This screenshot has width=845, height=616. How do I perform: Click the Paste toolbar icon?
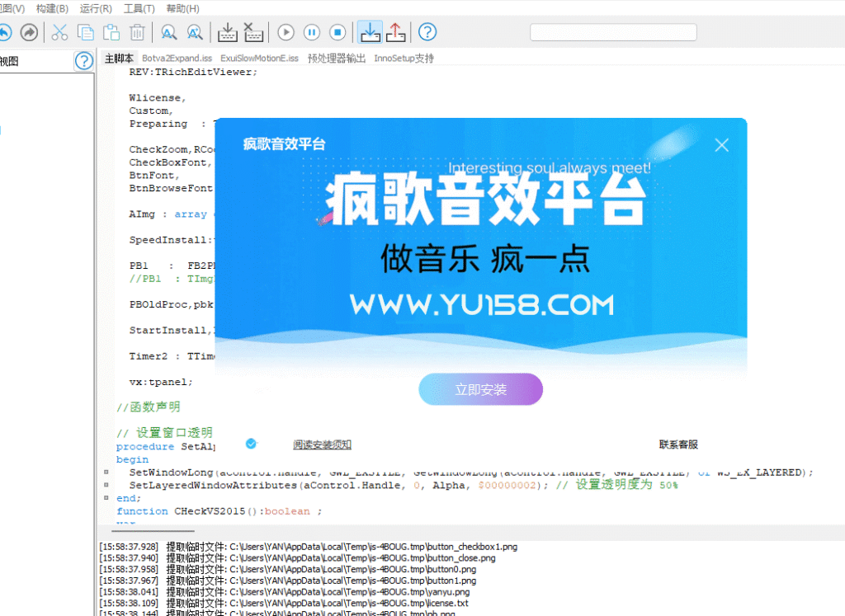tap(111, 32)
